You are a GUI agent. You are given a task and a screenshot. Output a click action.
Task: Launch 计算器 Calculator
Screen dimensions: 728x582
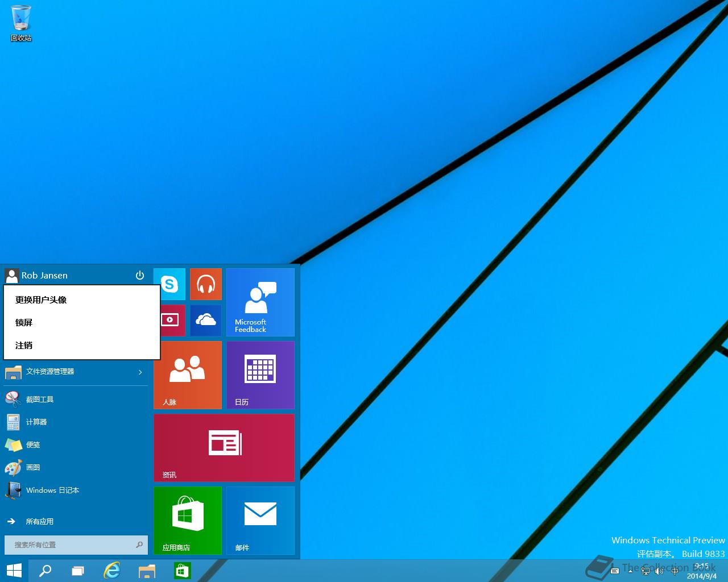[76, 422]
